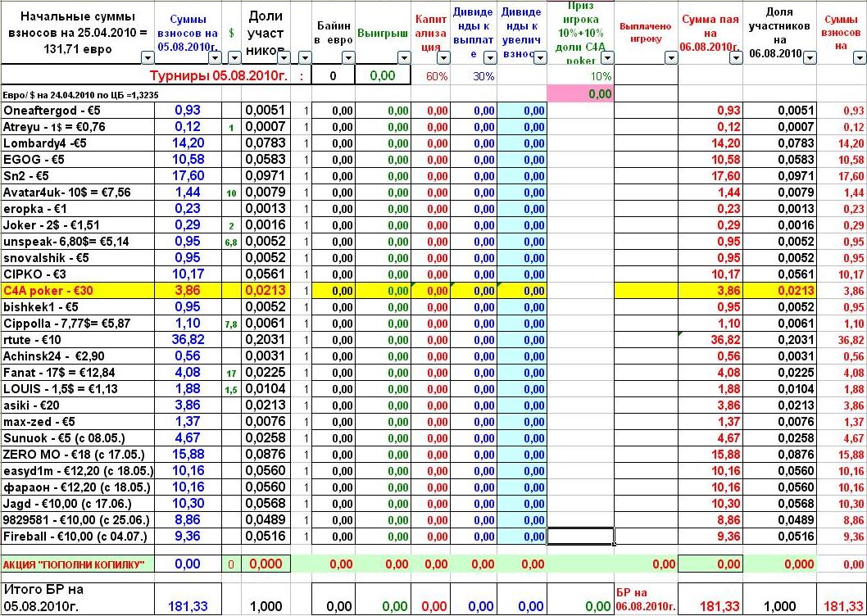The image size is (867, 616).
Task: Select the highlighted C4A poker - €30 cell
Action: pos(78,291)
